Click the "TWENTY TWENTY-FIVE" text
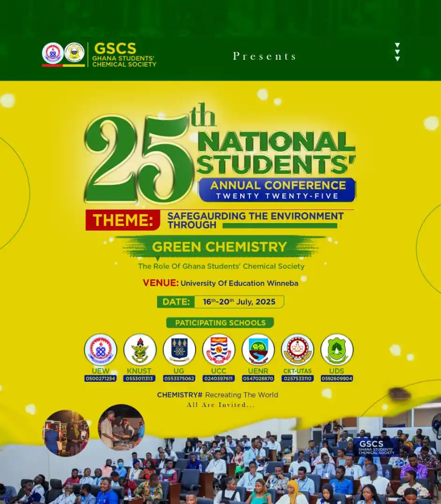The width and height of the screenshot is (441, 504). (277, 196)
